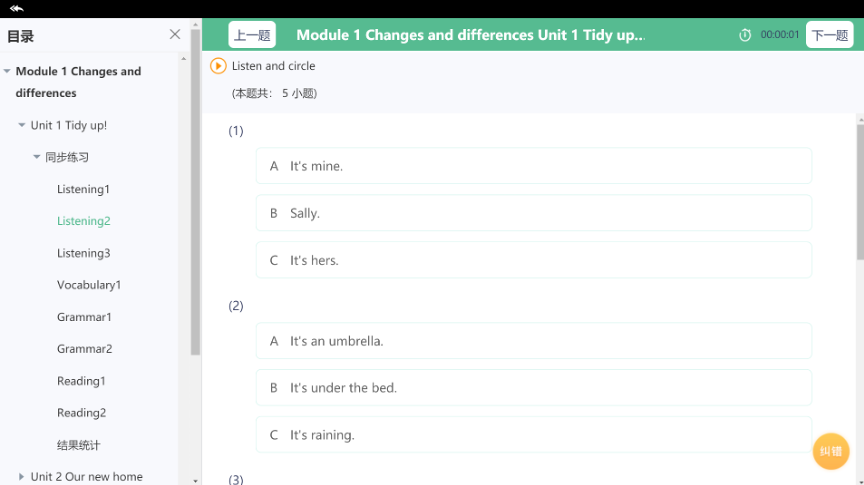Image resolution: width=864 pixels, height=485 pixels.
Task: Collapse Module 1 Changes and differences
Action: 7,72
